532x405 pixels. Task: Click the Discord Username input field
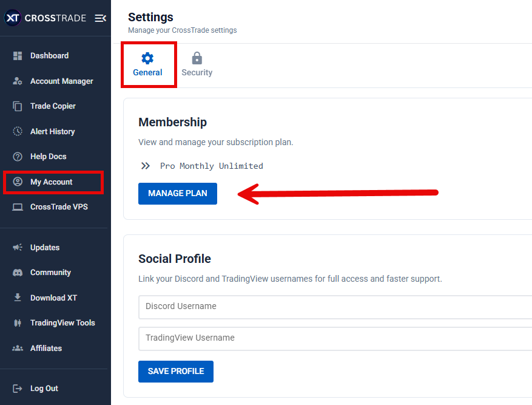[x=273, y=307]
